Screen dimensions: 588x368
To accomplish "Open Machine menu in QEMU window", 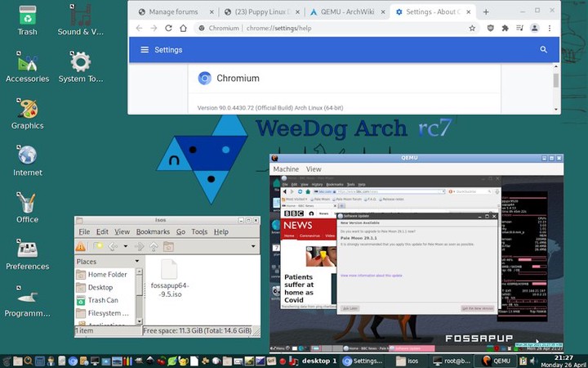I will 286,169.
